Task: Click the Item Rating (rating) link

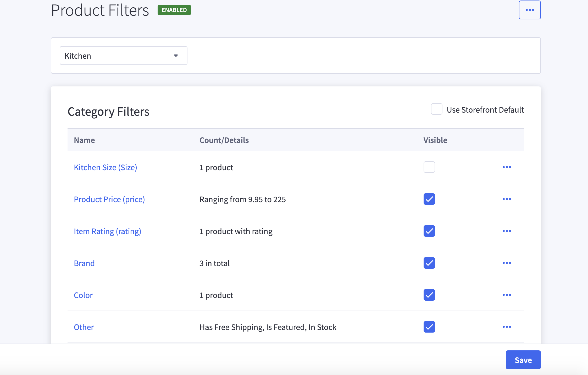Action: 108,231
